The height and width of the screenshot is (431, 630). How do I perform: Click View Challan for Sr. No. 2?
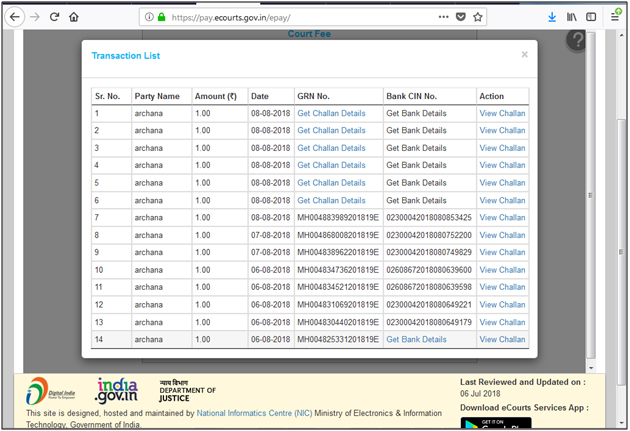tap(502, 131)
